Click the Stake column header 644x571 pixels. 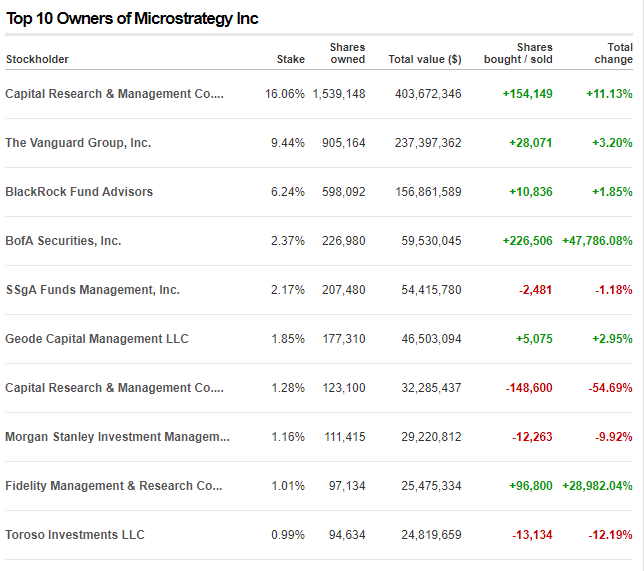(x=291, y=60)
